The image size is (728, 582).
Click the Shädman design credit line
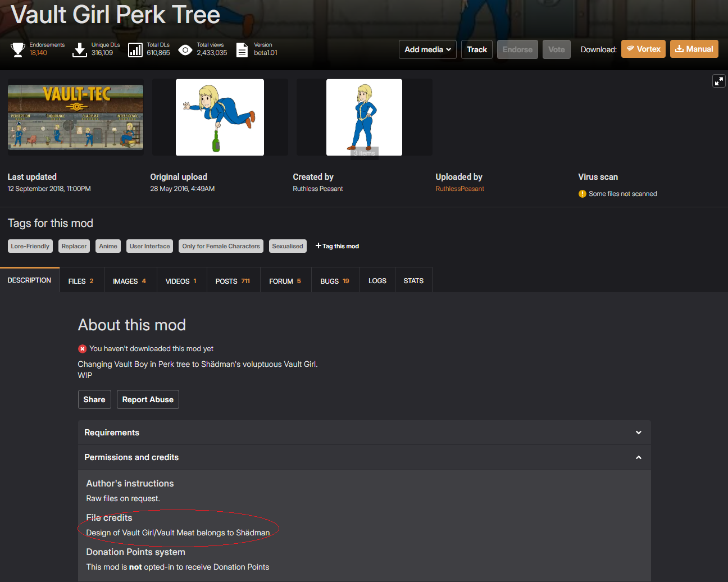pos(178,533)
